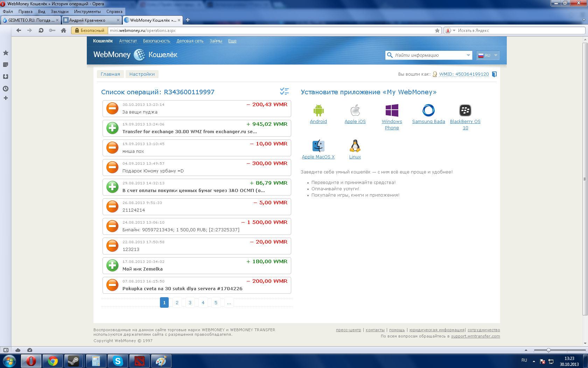Screen dimensions: 588x368
Task: Toggle Opera panels button in status bar
Action: (x=6, y=350)
